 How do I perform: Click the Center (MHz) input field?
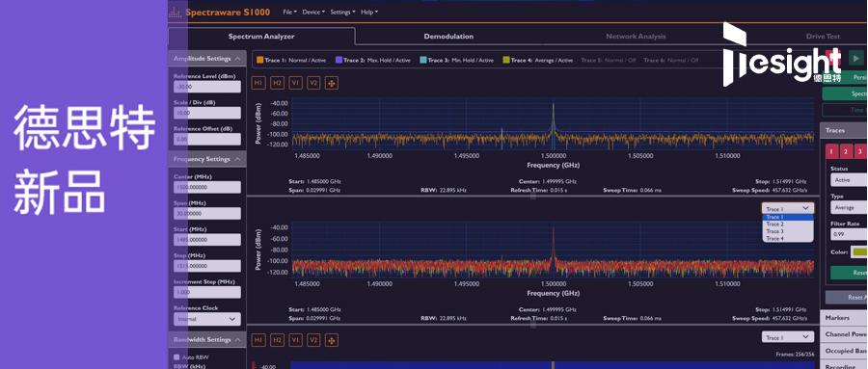207,188
